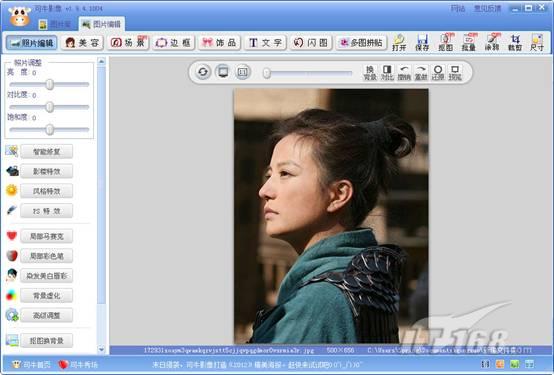
Task: Click the 裁剪 crop icon
Action: 515,42
